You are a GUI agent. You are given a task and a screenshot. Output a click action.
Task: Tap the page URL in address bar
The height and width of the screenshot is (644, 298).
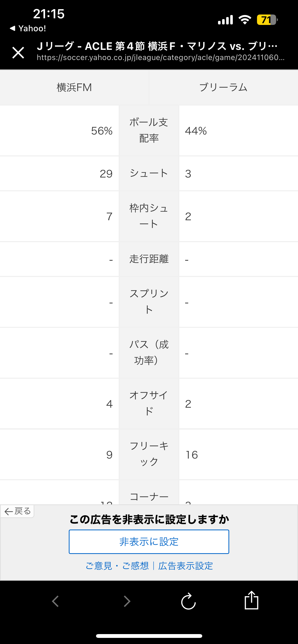161,57
